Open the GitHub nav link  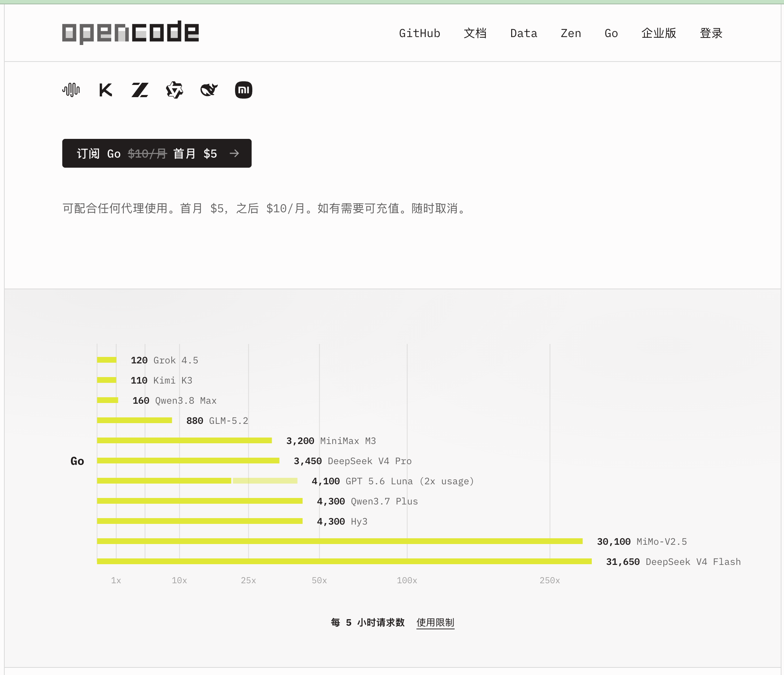[420, 33]
